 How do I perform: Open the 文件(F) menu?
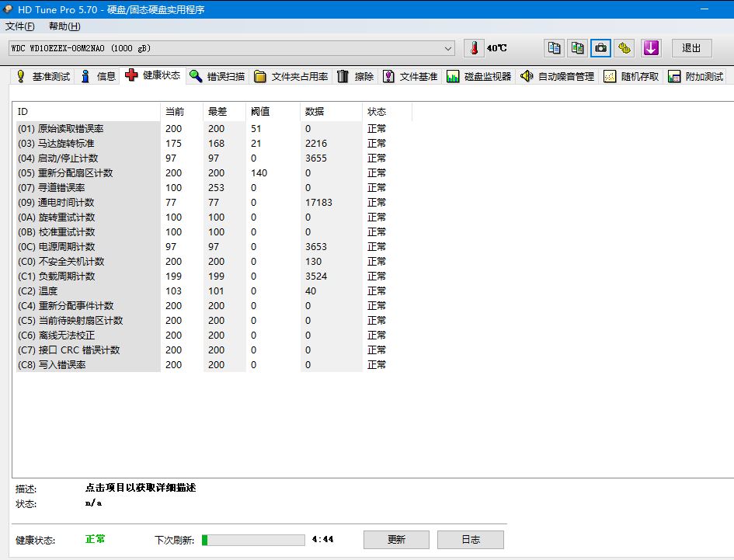pos(20,26)
